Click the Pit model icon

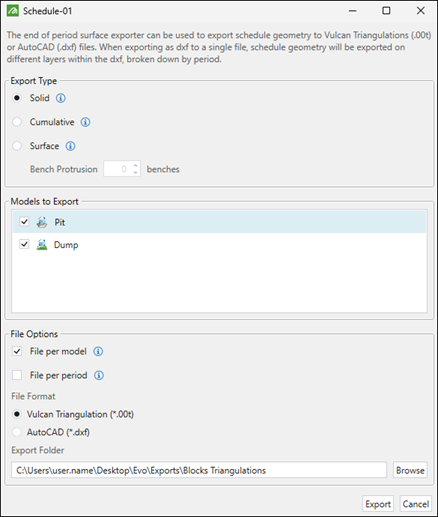(x=42, y=222)
